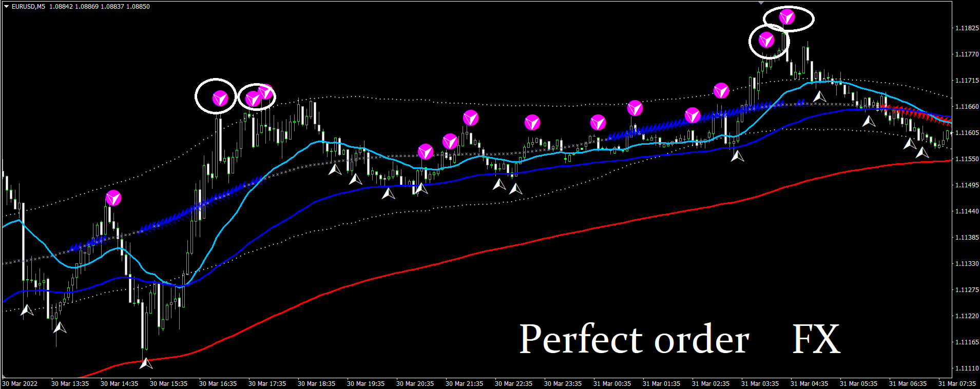Click the 30 Mar 15:35 time label

coord(168,384)
